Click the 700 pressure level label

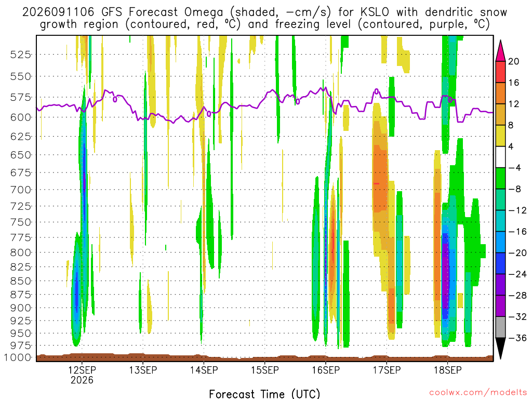(x=21, y=190)
